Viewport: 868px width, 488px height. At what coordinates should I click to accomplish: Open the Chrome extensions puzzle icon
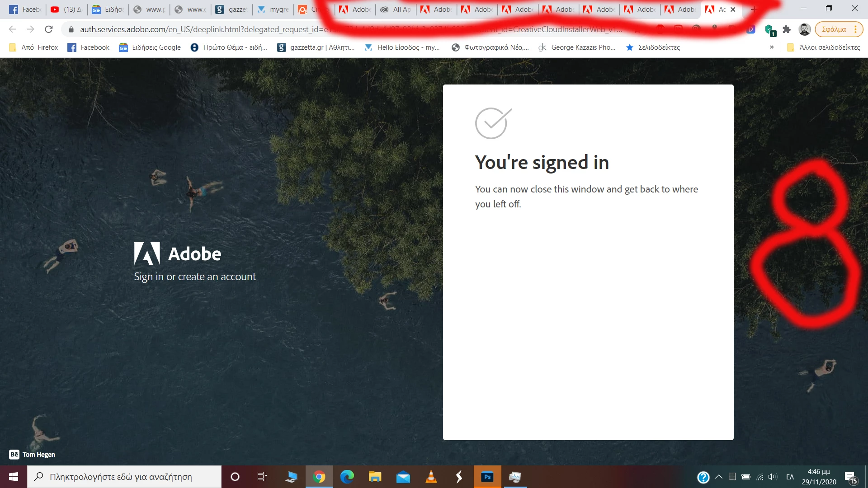pyautogui.click(x=787, y=29)
